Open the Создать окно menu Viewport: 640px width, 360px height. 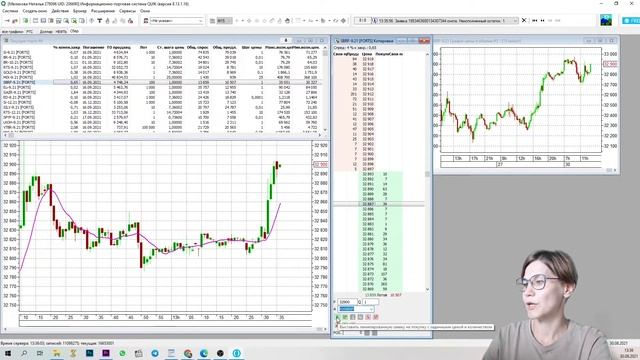click(35, 11)
